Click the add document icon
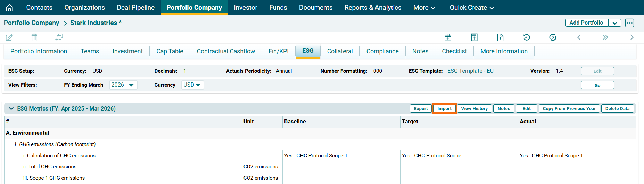 pos(500,37)
